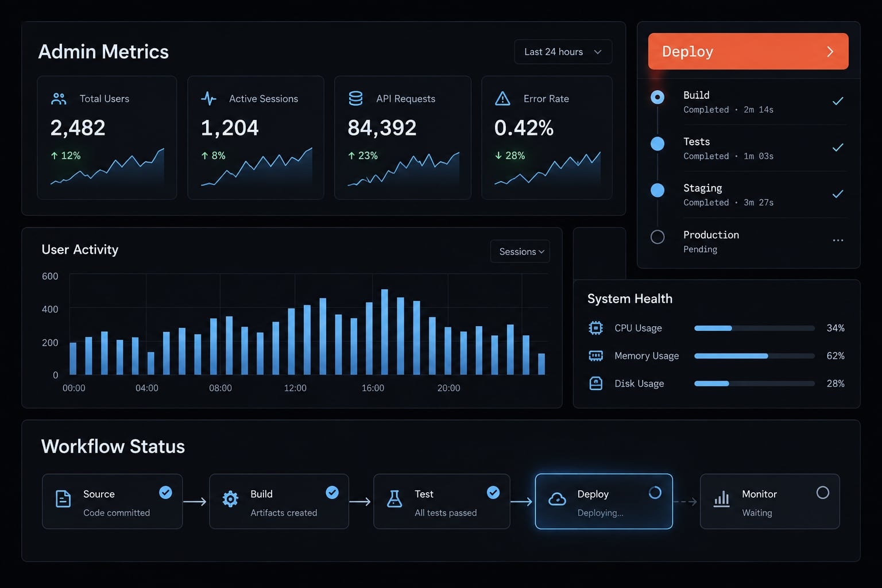
Task: Click the 08:00 axis label
Action: pos(220,388)
